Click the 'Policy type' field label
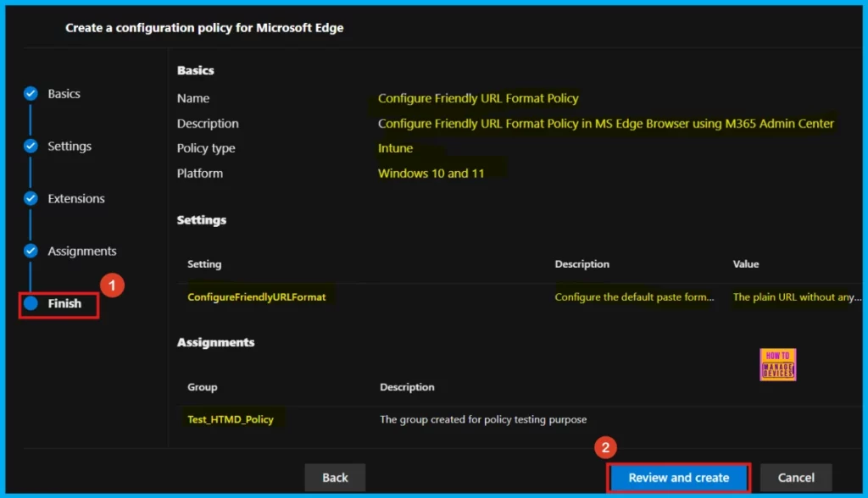 pos(206,148)
